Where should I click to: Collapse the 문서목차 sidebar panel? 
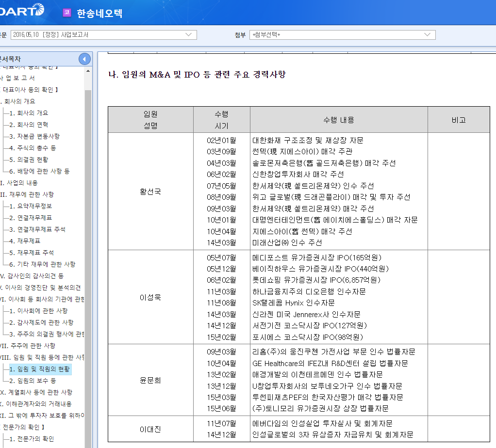point(84,59)
